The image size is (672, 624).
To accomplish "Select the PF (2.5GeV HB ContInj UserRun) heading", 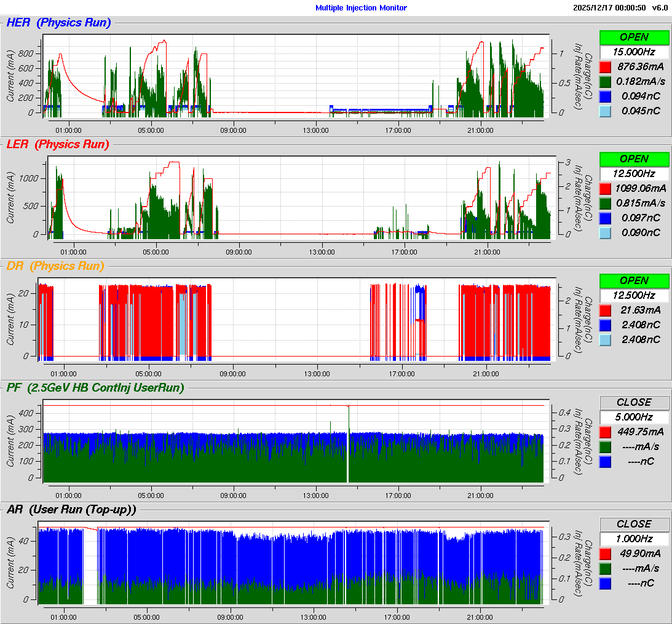I will click(95, 387).
